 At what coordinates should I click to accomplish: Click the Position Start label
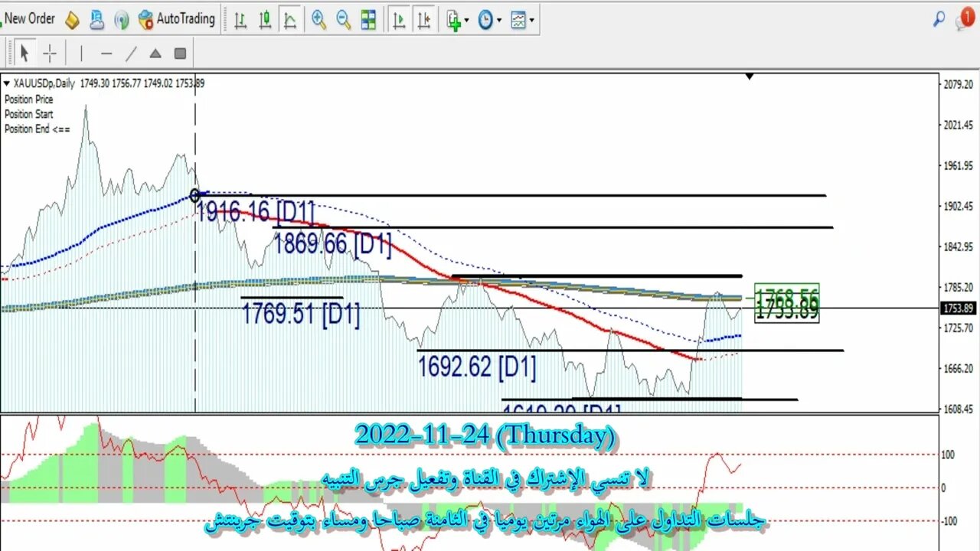pyautogui.click(x=28, y=114)
